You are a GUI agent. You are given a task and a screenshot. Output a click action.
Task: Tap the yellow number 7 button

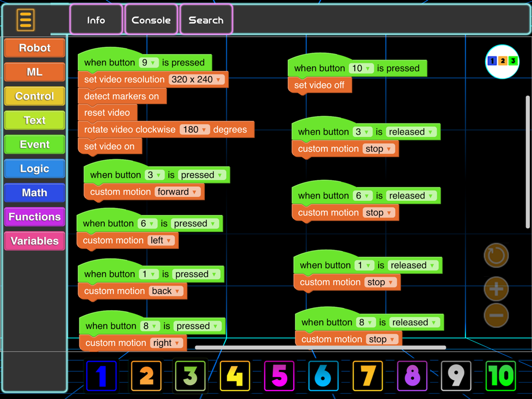(368, 376)
